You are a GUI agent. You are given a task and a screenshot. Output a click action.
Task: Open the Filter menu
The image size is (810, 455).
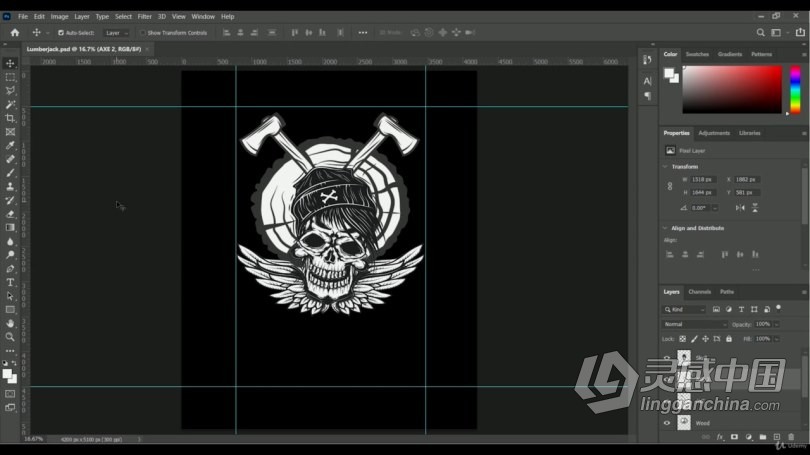[144, 17]
